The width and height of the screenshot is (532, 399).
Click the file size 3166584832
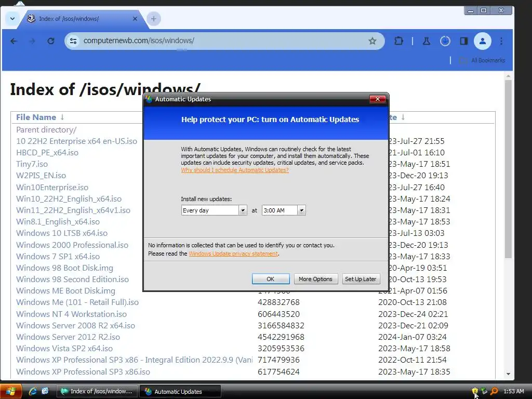click(x=281, y=326)
